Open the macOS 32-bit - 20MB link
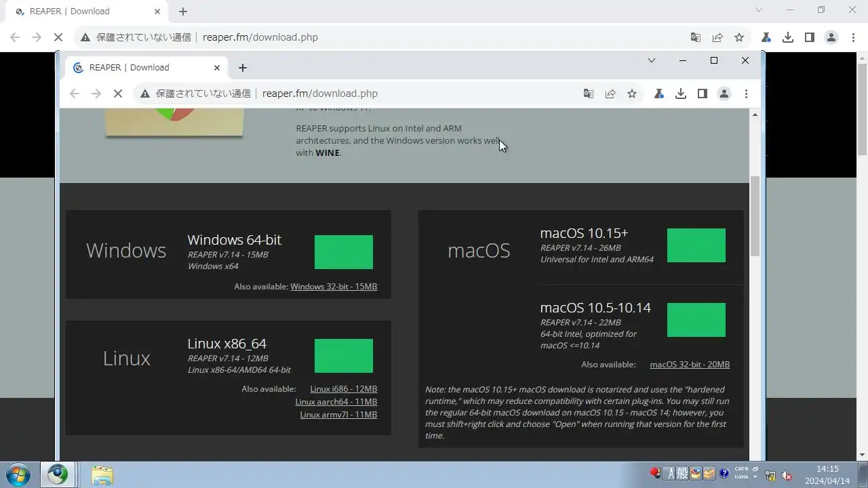Screen dimensions: 868x488 tap(690, 365)
